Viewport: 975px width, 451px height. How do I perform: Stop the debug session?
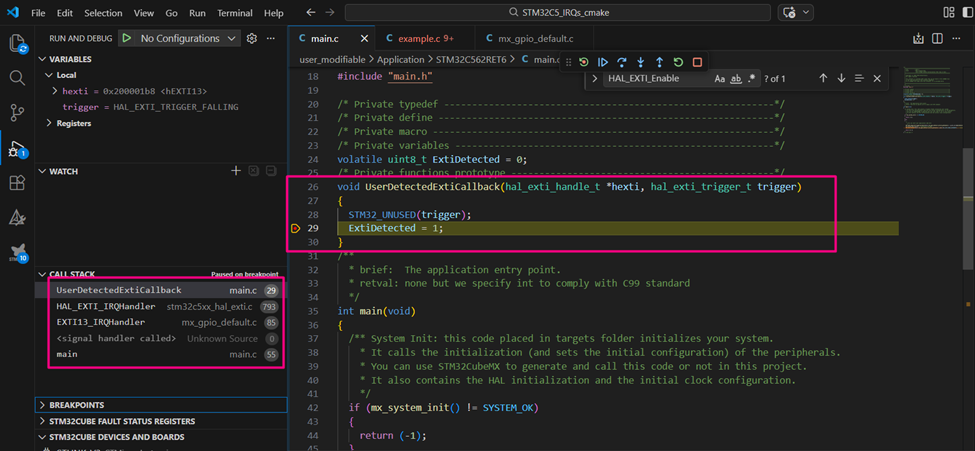pyautogui.click(x=697, y=62)
